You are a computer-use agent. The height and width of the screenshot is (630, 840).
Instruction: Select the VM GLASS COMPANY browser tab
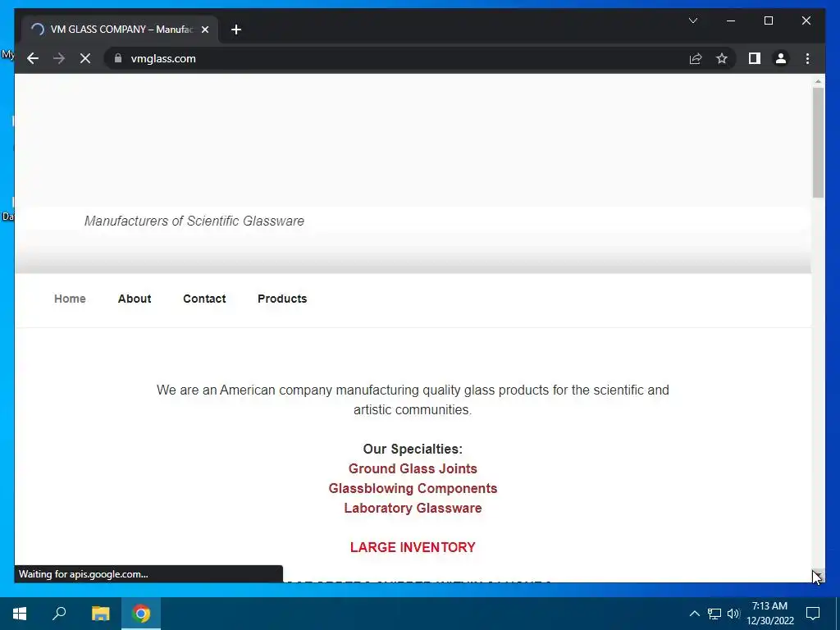(120, 29)
